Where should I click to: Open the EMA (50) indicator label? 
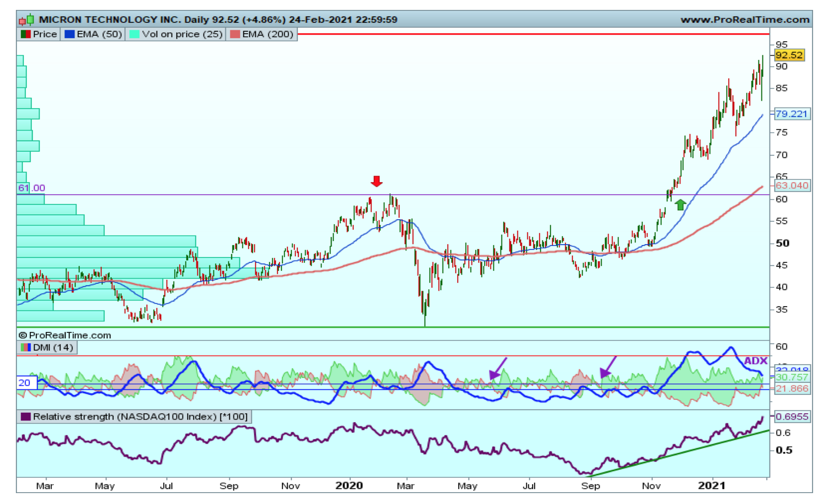pos(99,34)
